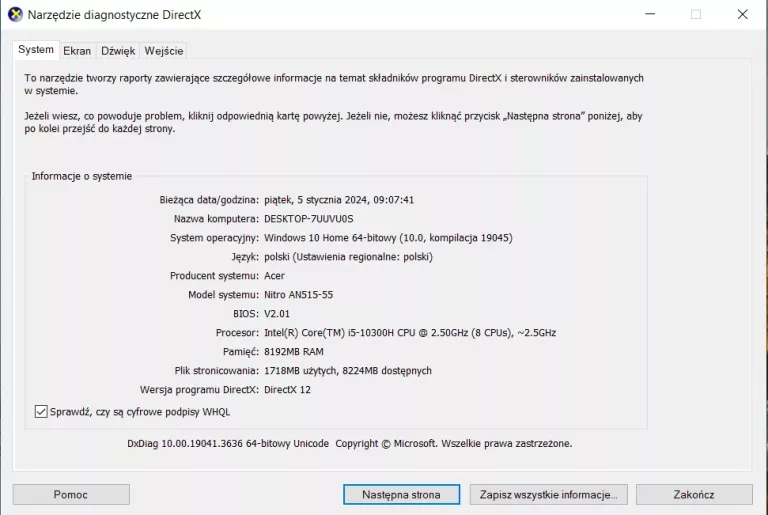Click the Plik stronicowania label
Screen dimensions: 768x515
pyautogui.click(x=216, y=371)
